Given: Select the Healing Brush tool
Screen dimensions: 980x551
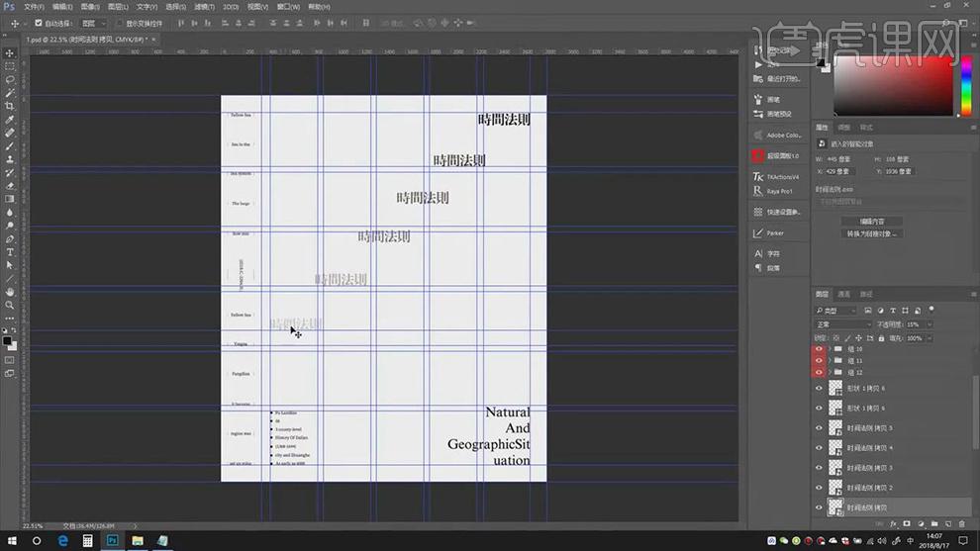Looking at the screenshot, I should click(x=9, y=133).
